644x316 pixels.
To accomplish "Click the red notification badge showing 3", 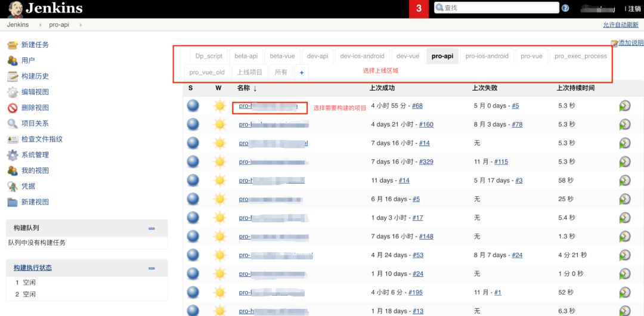I will click(x=419, y=9).
